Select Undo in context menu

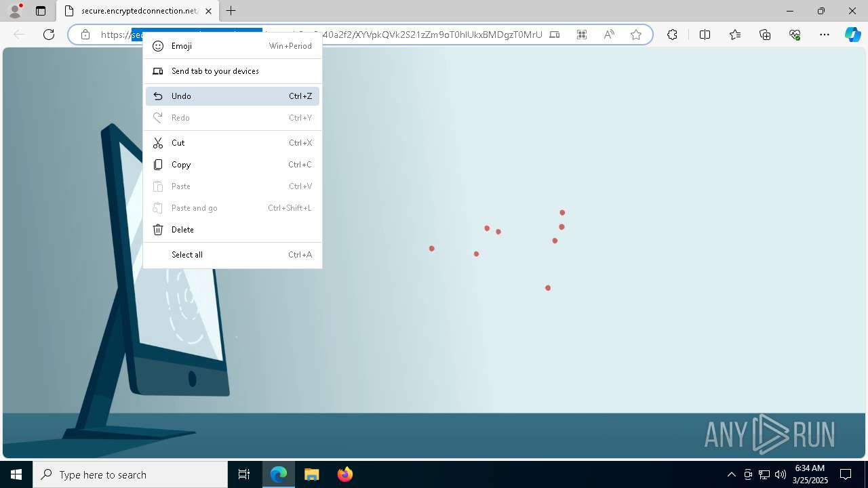pyautogui.click(x=233, y=96)
